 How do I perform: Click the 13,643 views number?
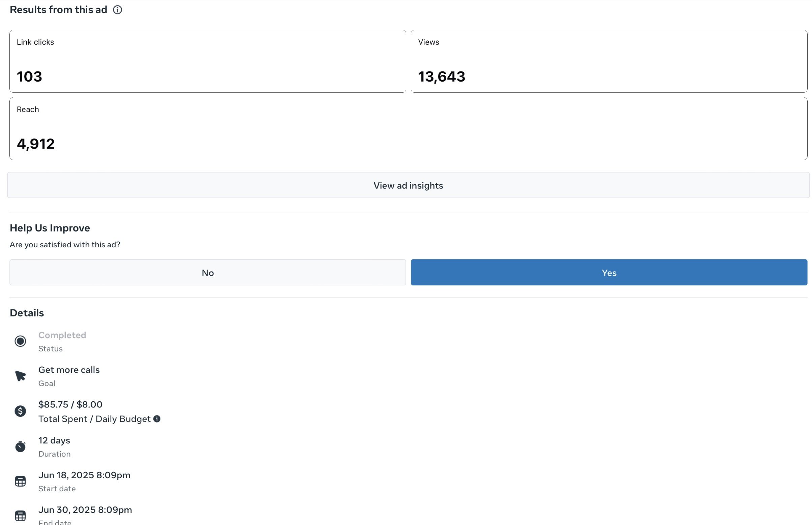(441, 77)
